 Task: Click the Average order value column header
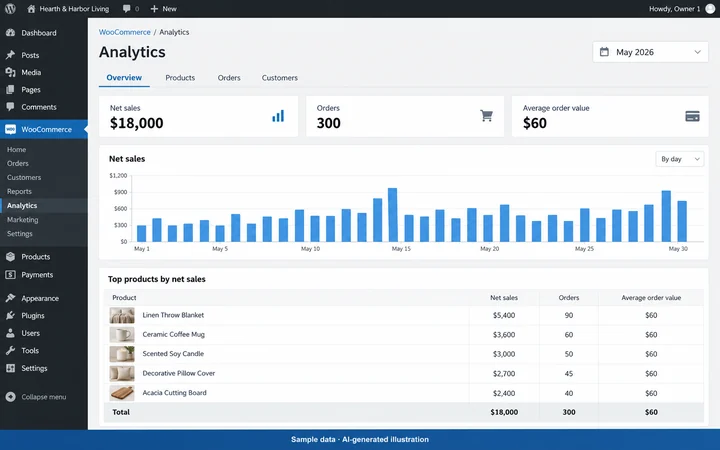[651, 298]
